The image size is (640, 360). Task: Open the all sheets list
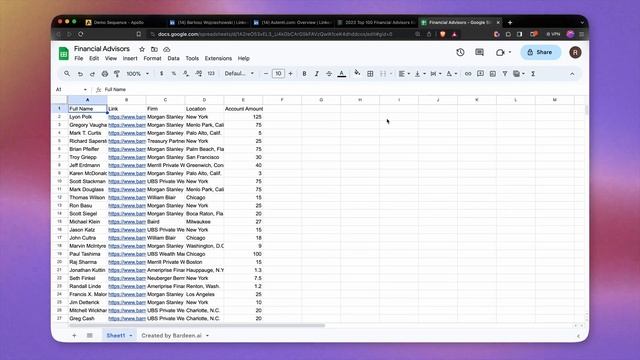tap(89, 336)
